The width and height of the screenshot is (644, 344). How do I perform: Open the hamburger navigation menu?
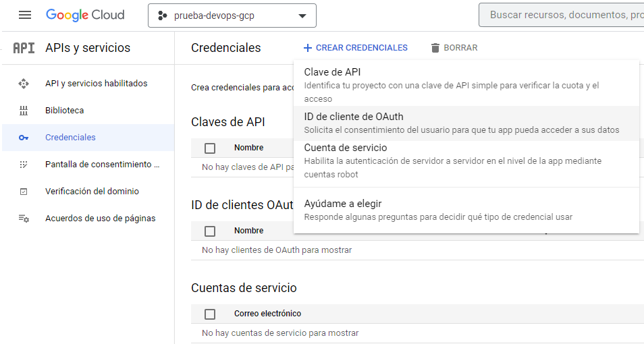25,15
